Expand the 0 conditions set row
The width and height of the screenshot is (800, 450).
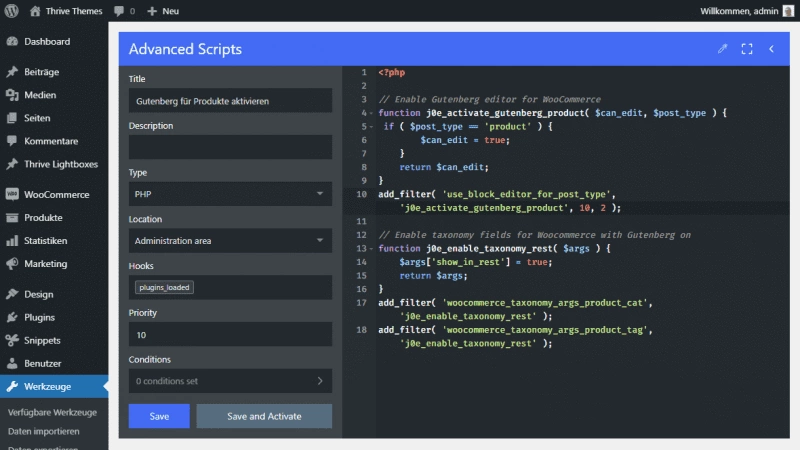(x=230, y=381)
